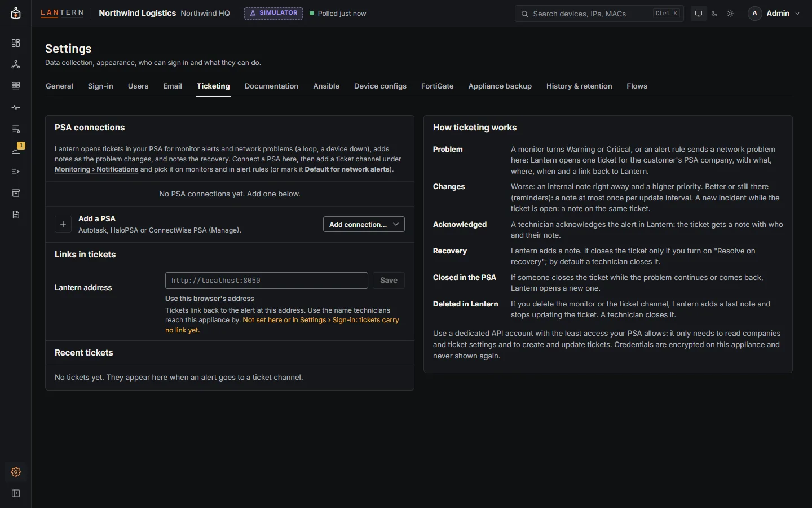Open the Users tab
812x508 pixels.
(x=138, y=86)
